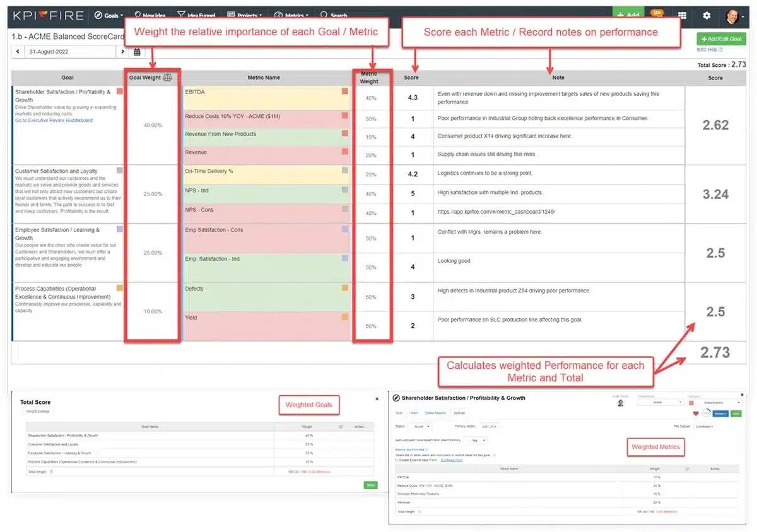The width and height of the screenshot is (757, 532).
Task: Click Save in Total Score dialog
Action: click(370, 485)
